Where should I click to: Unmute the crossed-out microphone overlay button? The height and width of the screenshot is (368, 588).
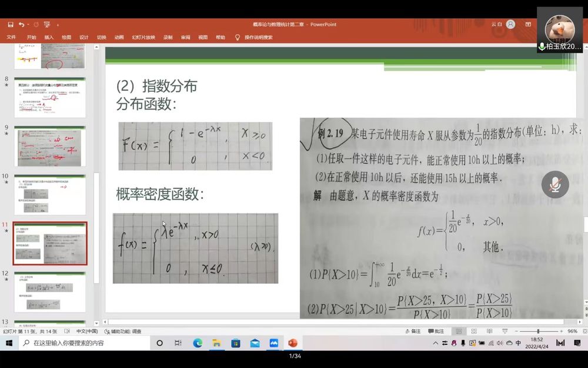(554, 185)
